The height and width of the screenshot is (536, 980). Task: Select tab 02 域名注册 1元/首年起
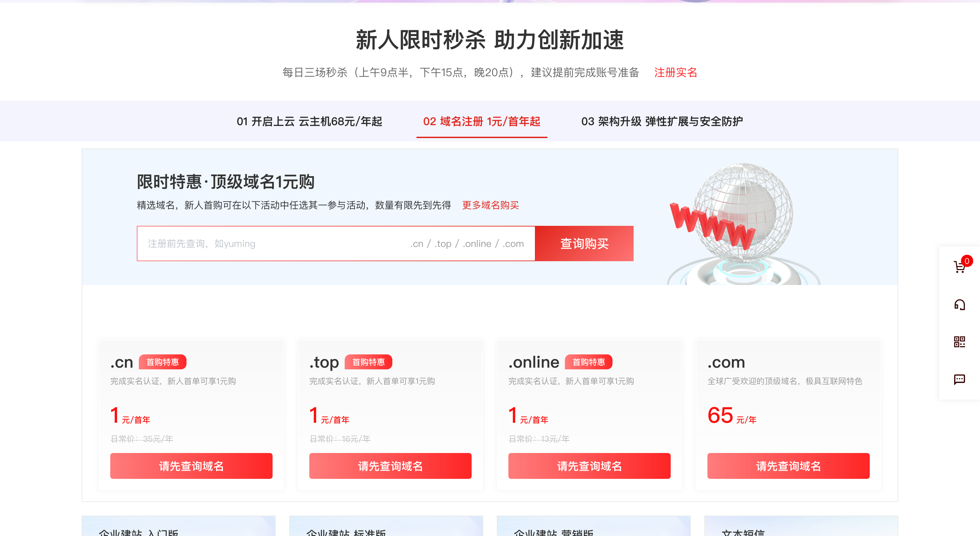(481, 121)
